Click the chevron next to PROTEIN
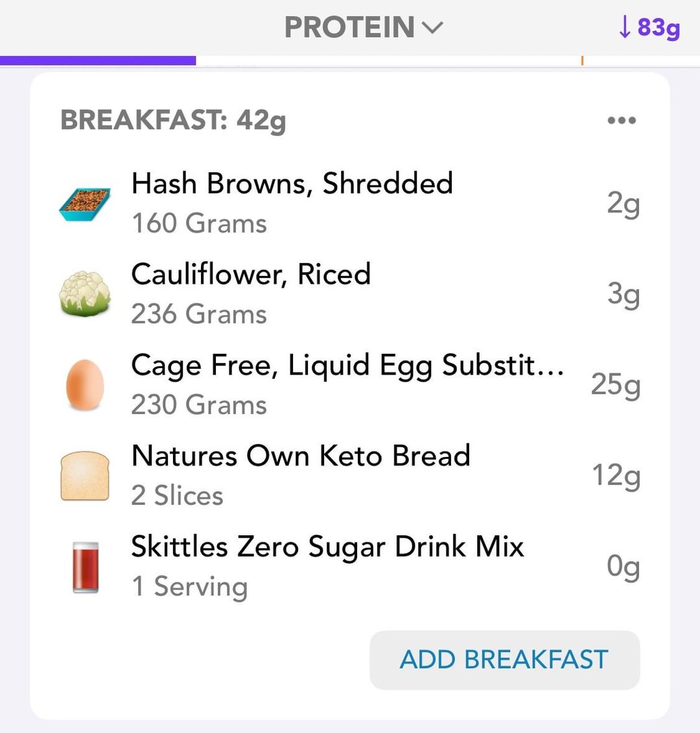This screenshot has width=700, height=733. [432, 28]
